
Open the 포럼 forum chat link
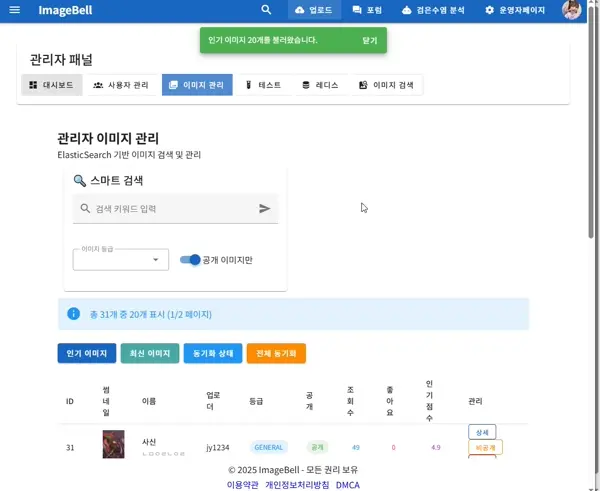tap(367, 10)
